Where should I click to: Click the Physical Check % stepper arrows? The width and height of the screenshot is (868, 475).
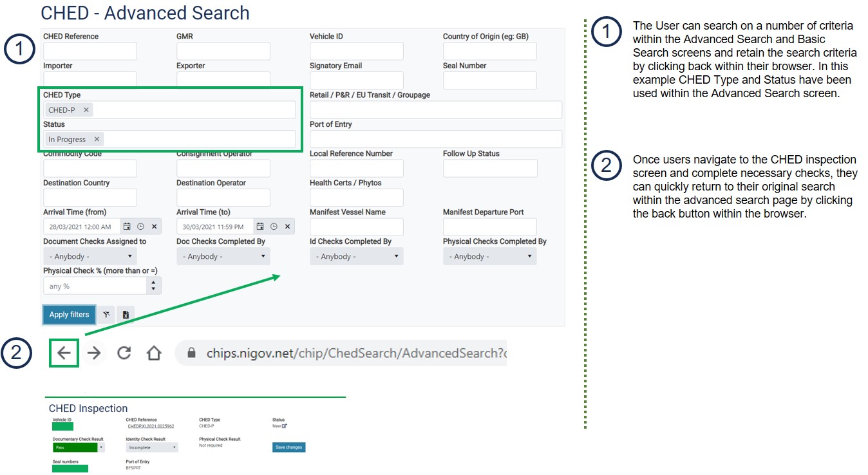153,286
